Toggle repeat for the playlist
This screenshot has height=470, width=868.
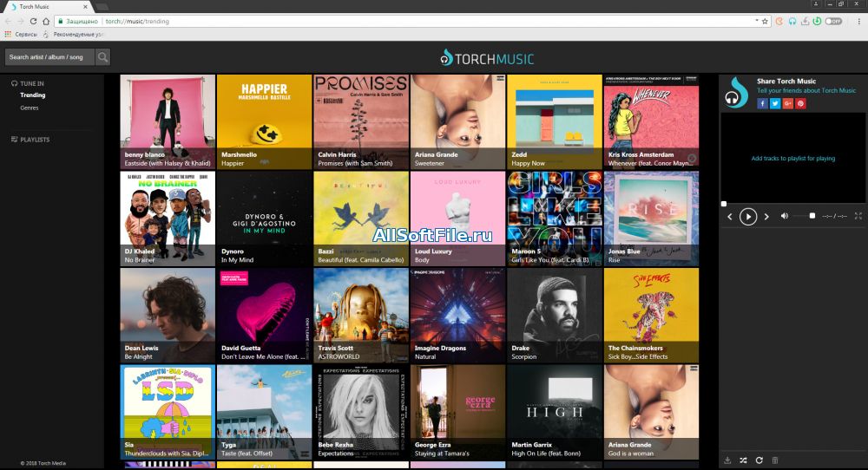(759, 460)
